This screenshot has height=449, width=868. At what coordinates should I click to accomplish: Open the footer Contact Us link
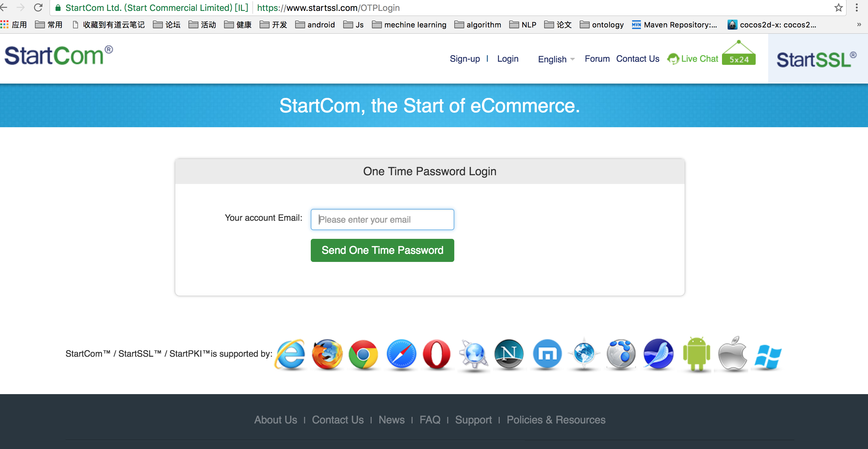(338, 420)
